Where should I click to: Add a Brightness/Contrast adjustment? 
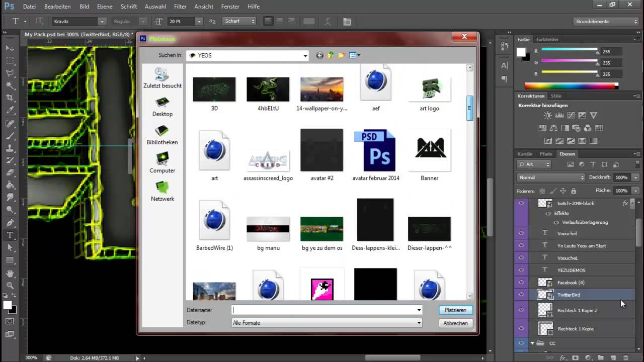pyautogui.click(x=548, y=116)
